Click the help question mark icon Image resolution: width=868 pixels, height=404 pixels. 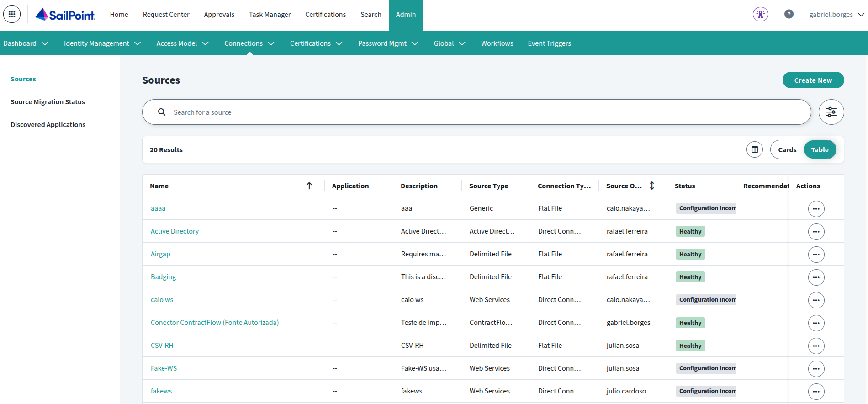tap(789, 14)
